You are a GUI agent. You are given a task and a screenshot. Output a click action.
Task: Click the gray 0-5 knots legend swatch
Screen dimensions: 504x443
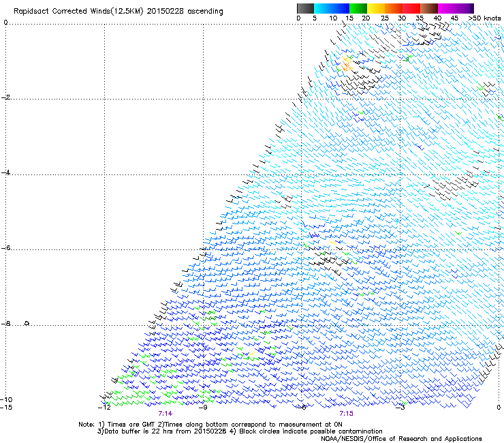(306, 8)
